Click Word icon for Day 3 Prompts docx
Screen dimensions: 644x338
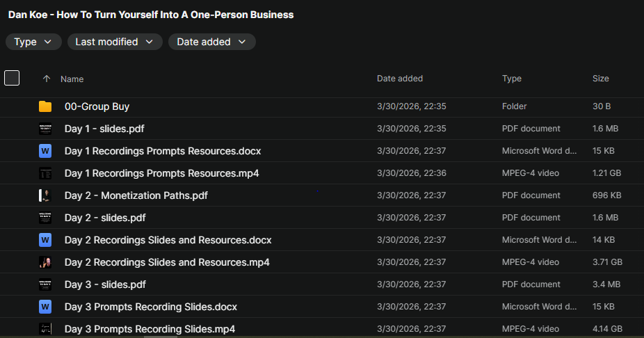[45, 307]
